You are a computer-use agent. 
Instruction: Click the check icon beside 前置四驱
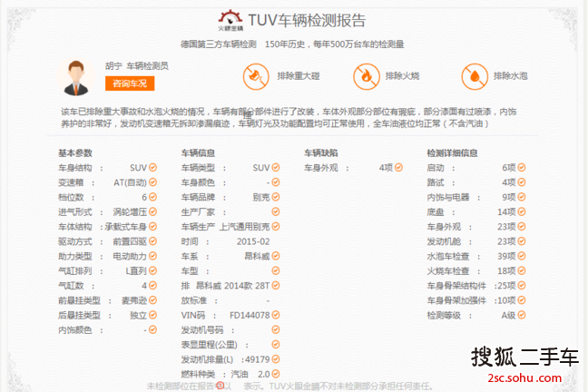click(x=152, y=241)
